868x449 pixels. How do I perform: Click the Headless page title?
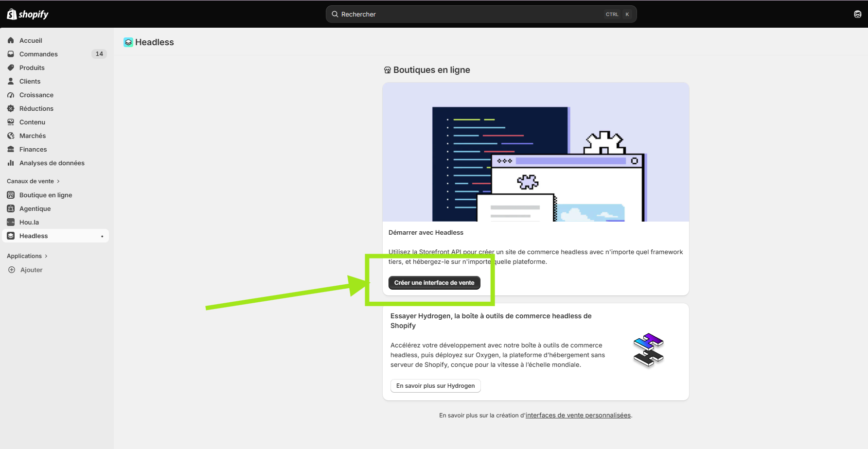pyautogui.click(x=155, y=42)
